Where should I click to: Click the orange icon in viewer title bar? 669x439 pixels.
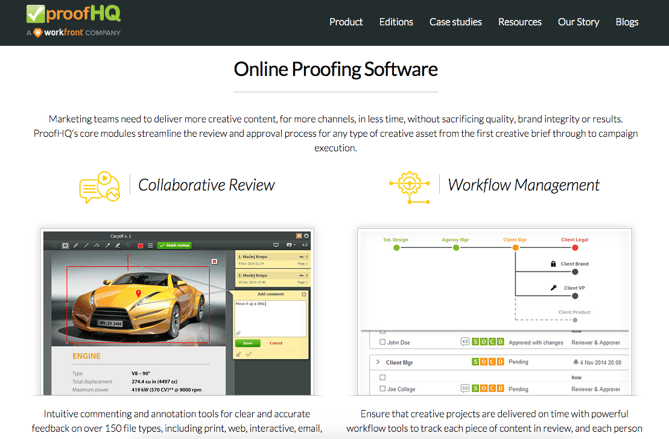point(299,236)
